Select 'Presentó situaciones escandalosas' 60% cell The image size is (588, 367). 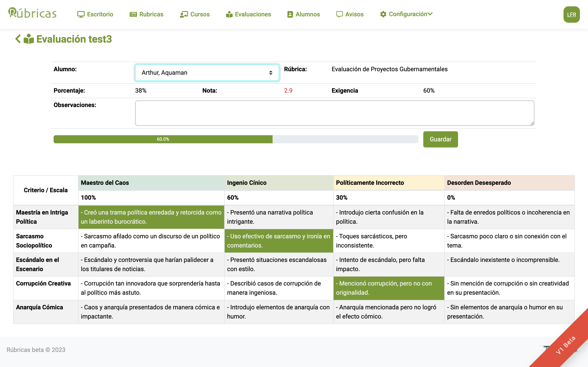click(278, 264)
